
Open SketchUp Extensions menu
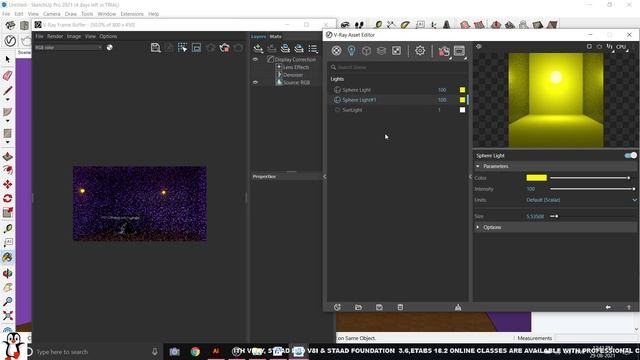pos(132,14)
